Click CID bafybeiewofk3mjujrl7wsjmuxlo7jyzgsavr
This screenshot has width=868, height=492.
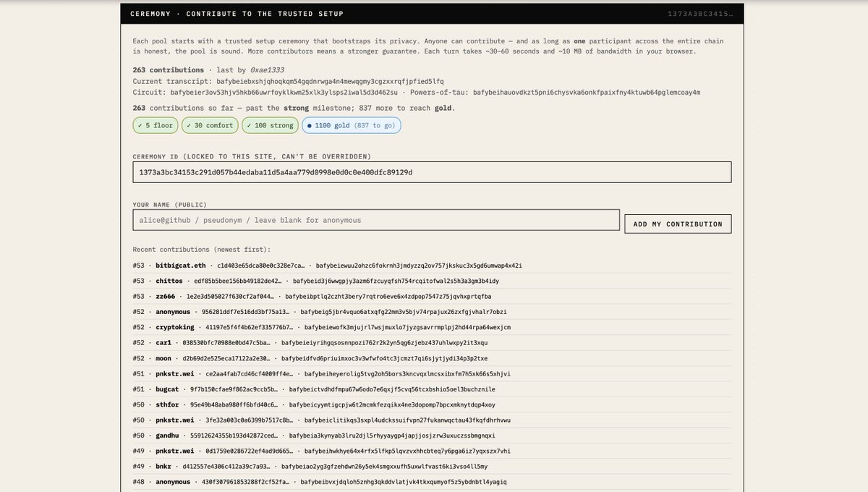[x=407, y=327]
